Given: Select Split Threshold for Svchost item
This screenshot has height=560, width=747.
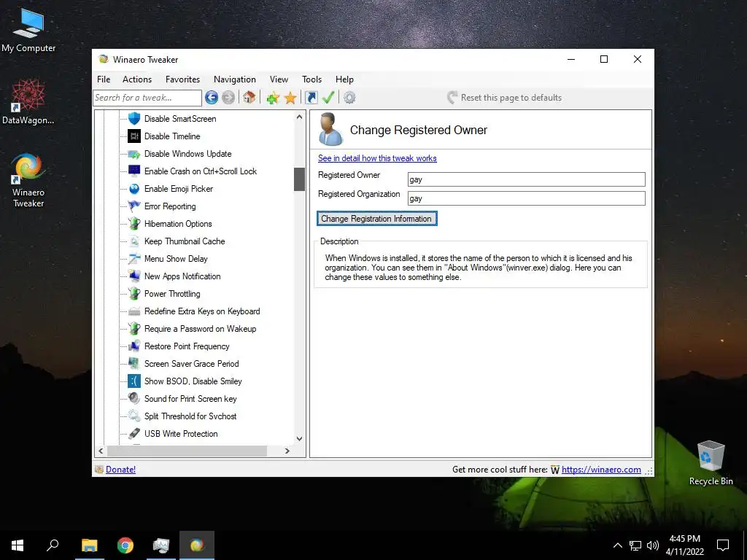Looking at the screenshot, I should click(x=190, y=416).
